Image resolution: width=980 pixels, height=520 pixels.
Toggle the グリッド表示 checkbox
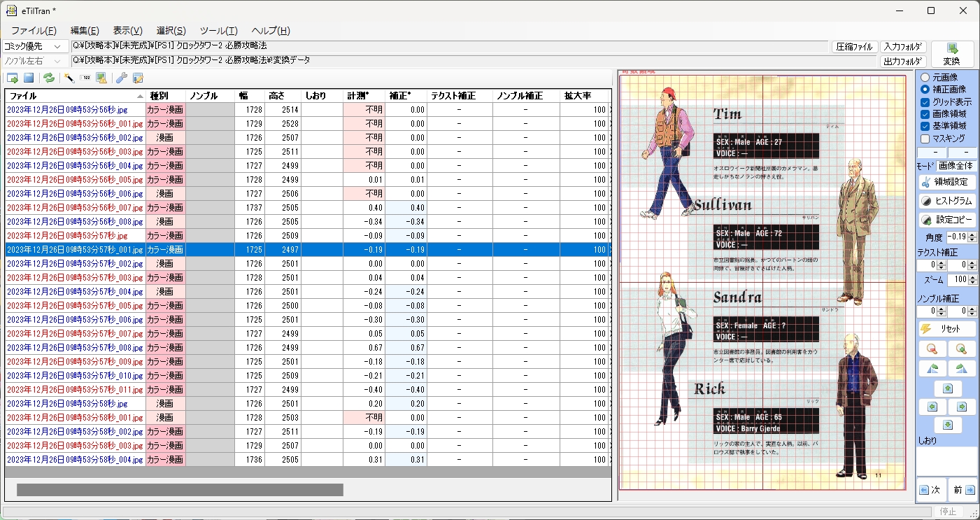(x=925, y=101)
